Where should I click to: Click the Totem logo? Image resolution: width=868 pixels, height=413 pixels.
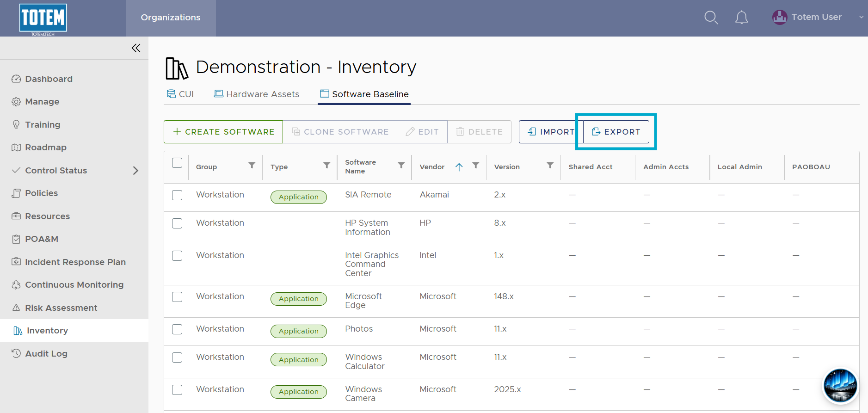43,18
